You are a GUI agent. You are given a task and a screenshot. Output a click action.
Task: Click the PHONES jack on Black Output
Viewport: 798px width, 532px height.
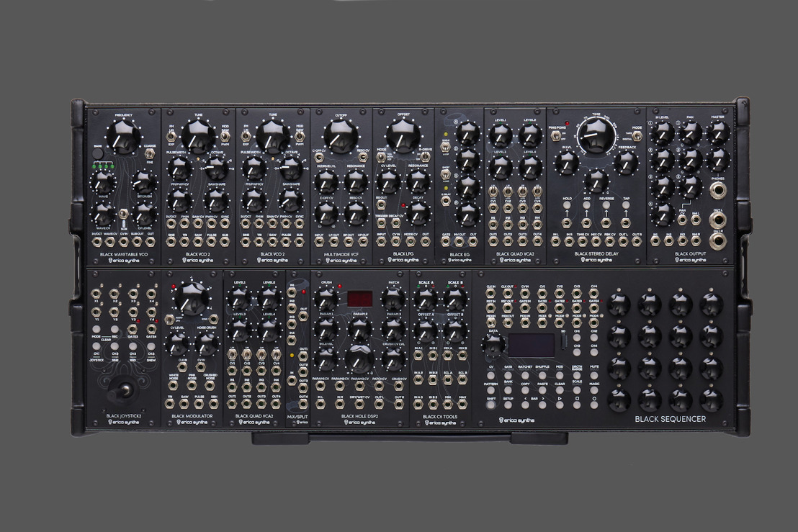[x=718, y=191]
